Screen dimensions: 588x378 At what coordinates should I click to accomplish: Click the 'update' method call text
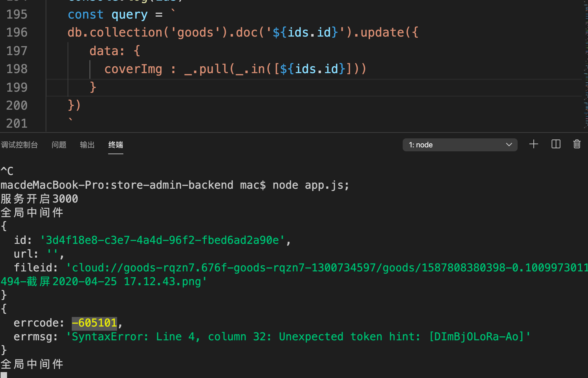(382, 33)
